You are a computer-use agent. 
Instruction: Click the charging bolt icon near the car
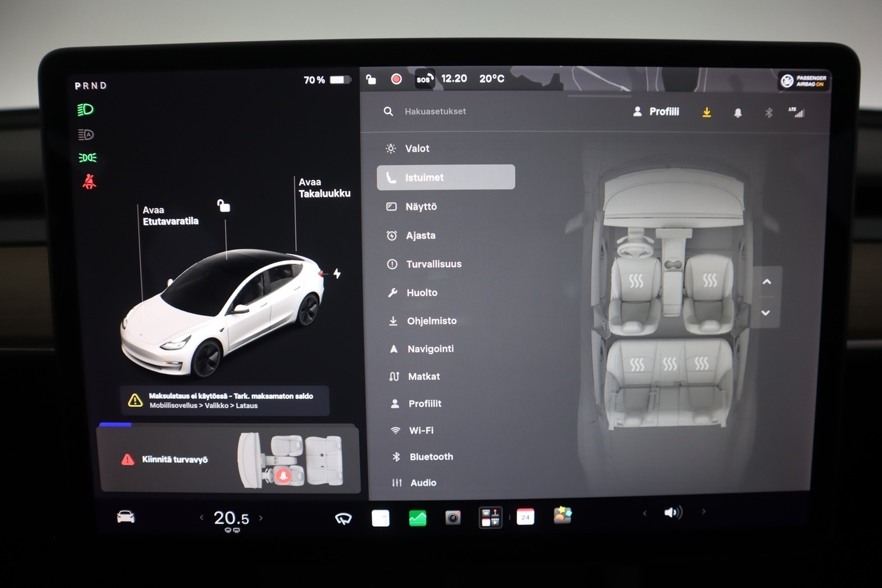(x=337, y=273)
